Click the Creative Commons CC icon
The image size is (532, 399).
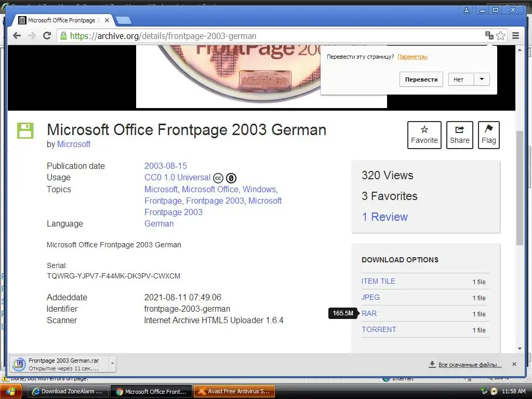pos(218,178)
